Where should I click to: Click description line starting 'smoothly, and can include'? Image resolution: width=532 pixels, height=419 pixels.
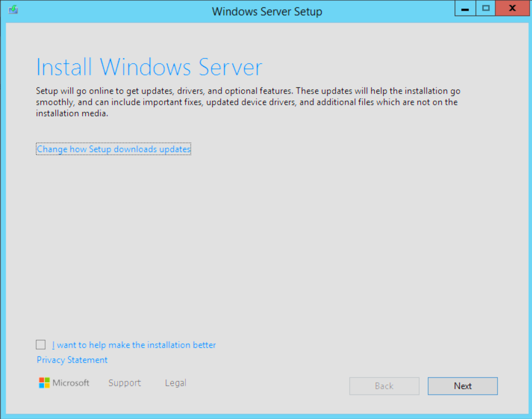click(246, 102)
